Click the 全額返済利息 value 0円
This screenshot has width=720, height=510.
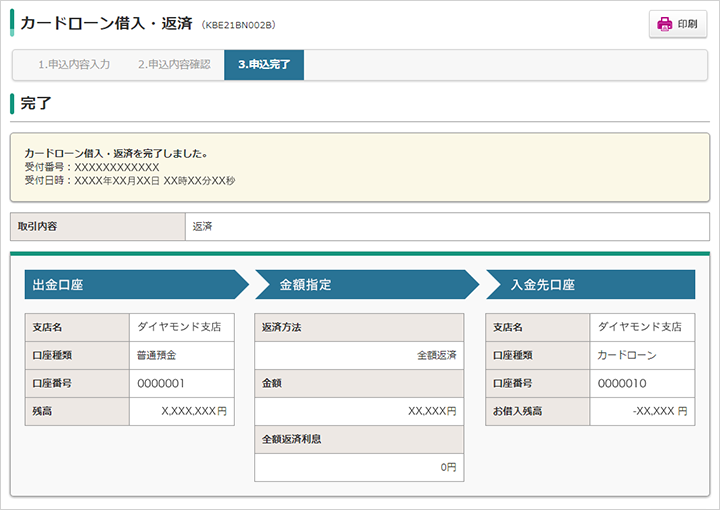(359, 467)
